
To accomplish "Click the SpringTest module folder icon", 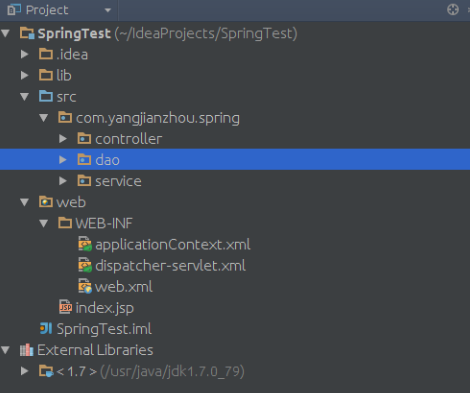I will 27,33.
